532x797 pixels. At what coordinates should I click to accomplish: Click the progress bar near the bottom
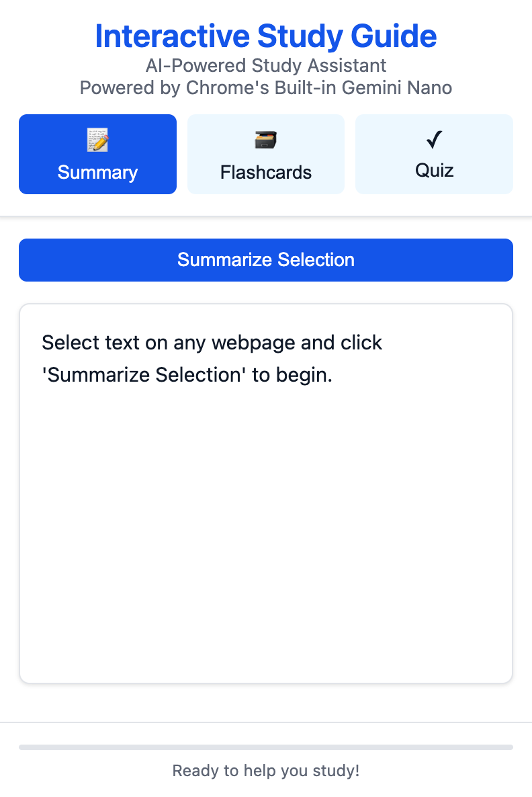click(265, 746)
